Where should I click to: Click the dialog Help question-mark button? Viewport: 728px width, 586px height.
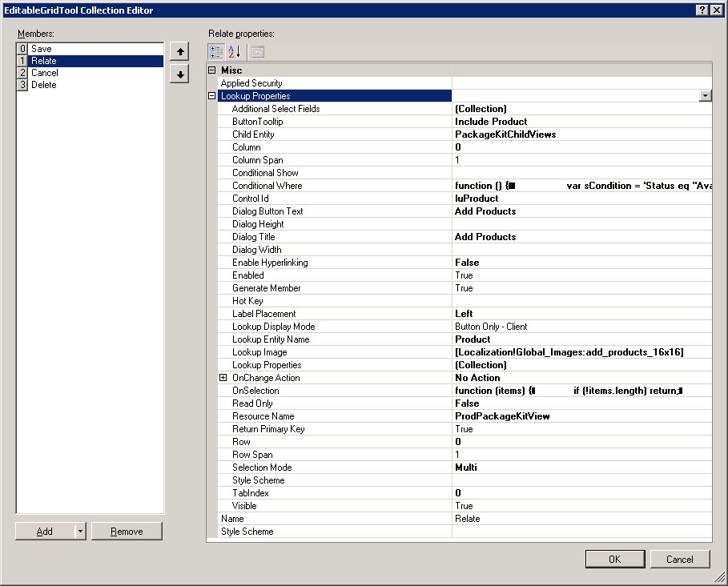click(702, 10)
